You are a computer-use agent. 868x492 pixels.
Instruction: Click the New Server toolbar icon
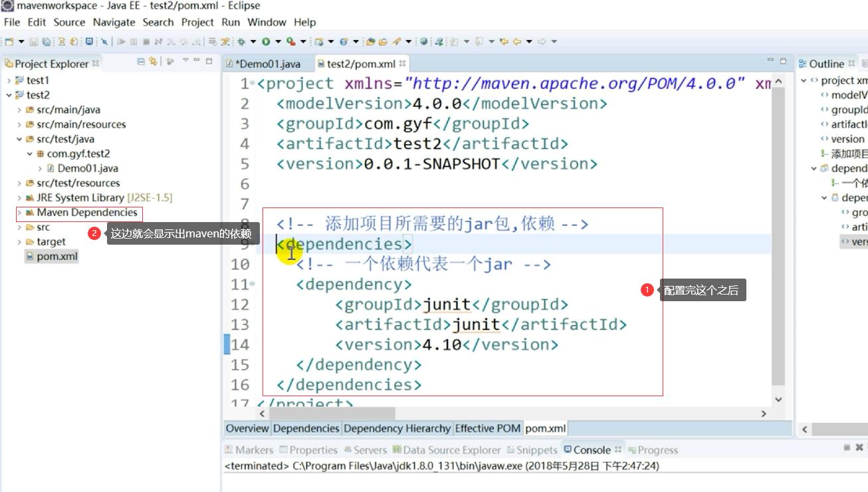[319, 41]
